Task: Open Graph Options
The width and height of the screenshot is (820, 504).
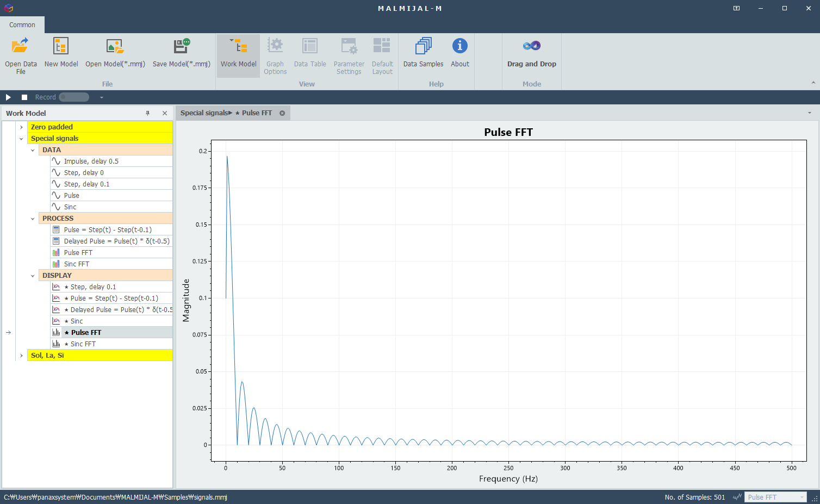Action: [275, 55]
